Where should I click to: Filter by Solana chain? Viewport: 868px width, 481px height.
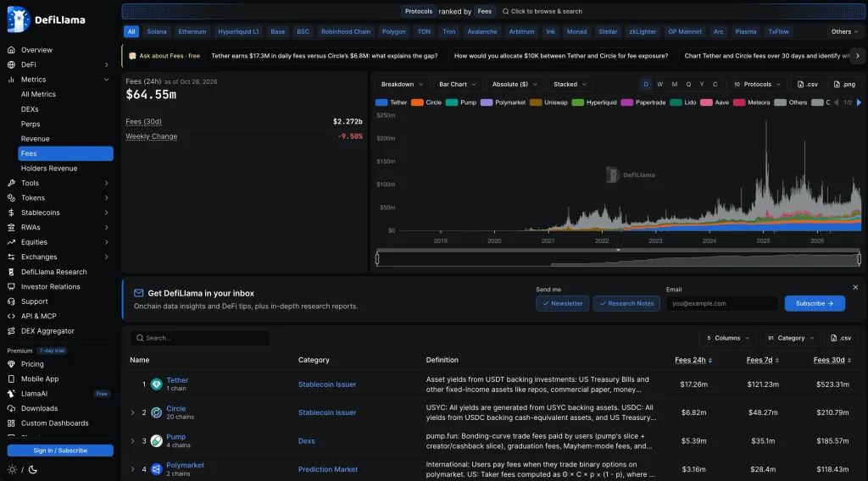click(157, 31)
